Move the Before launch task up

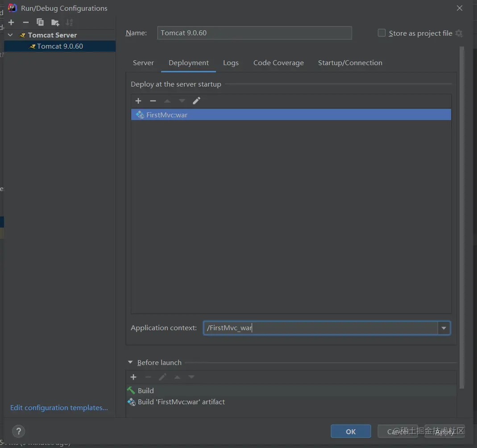coord(177,377)
